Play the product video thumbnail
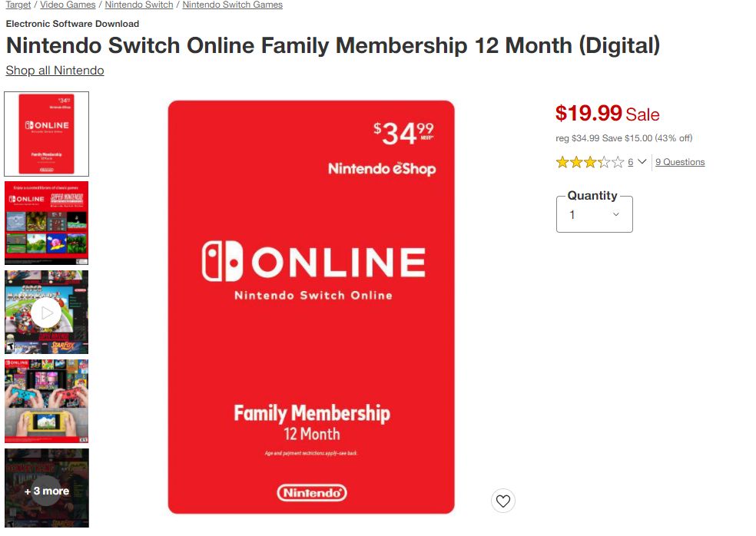756x536 pixels. (46, 313)
